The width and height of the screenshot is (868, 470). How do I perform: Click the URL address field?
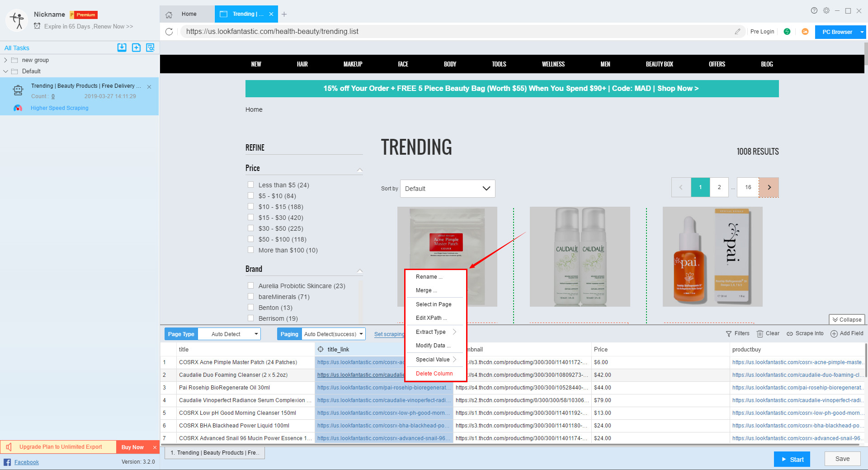click(x=457, y=32)
